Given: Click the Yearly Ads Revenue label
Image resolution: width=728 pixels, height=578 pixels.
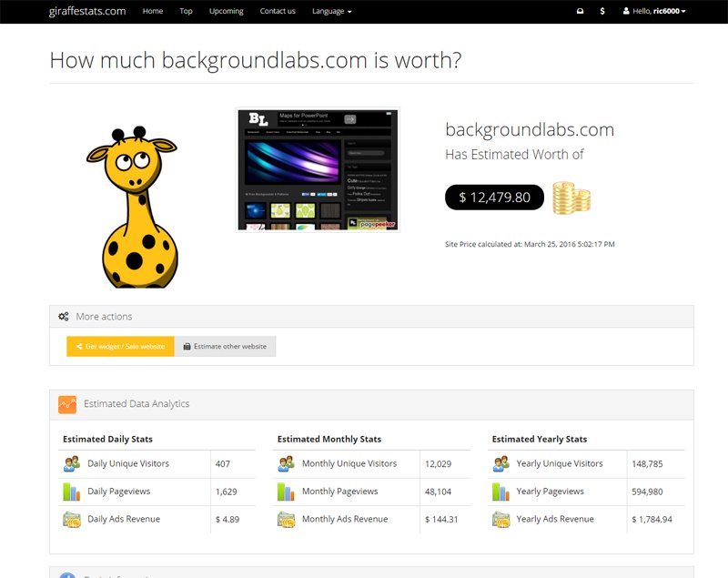Looking at the screenshot, I should [x=555, y=520].
